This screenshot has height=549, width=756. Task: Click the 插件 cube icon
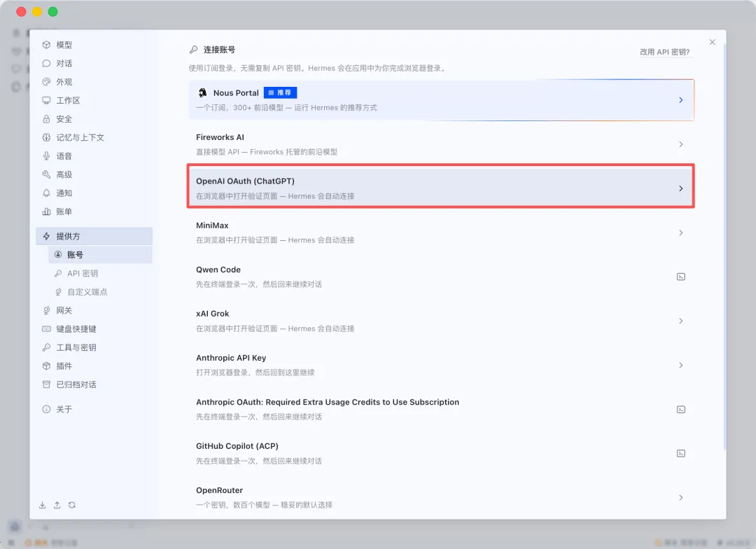point(46,366)
